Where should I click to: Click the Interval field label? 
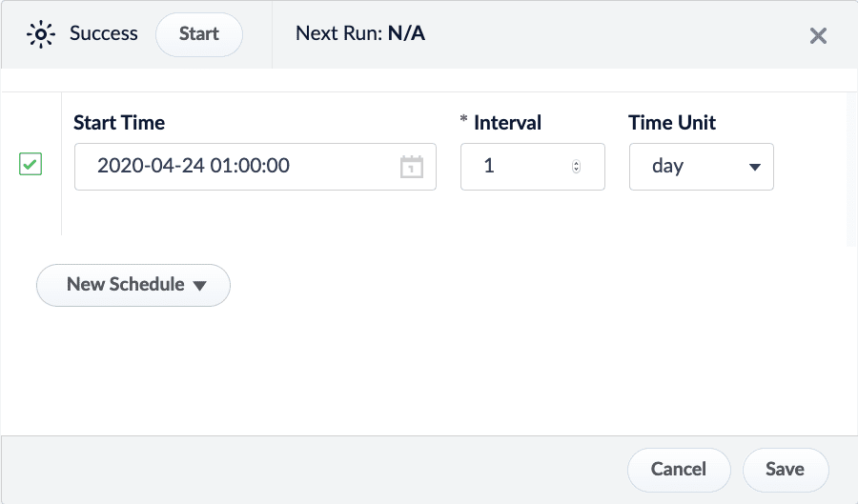click(507, 123)
